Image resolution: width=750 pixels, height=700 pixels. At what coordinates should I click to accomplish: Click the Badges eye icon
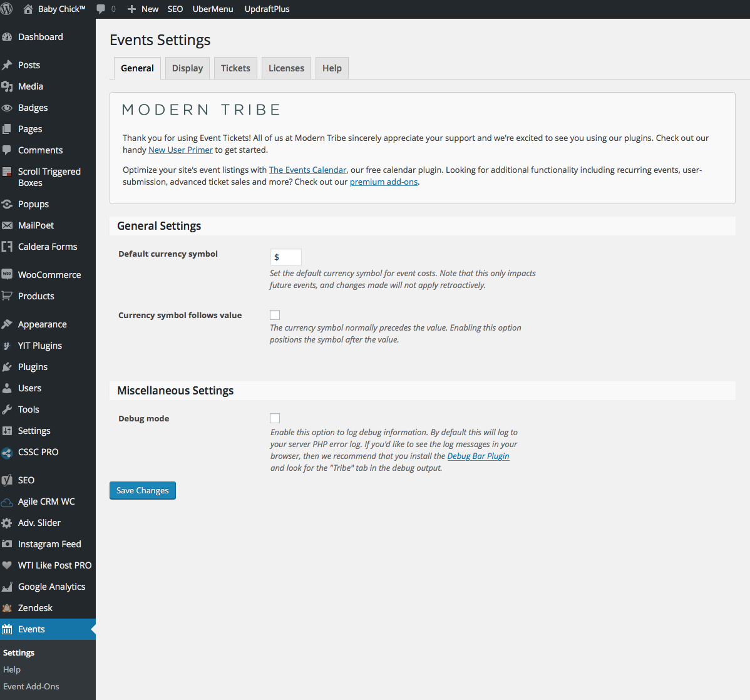tap(7, 108)
